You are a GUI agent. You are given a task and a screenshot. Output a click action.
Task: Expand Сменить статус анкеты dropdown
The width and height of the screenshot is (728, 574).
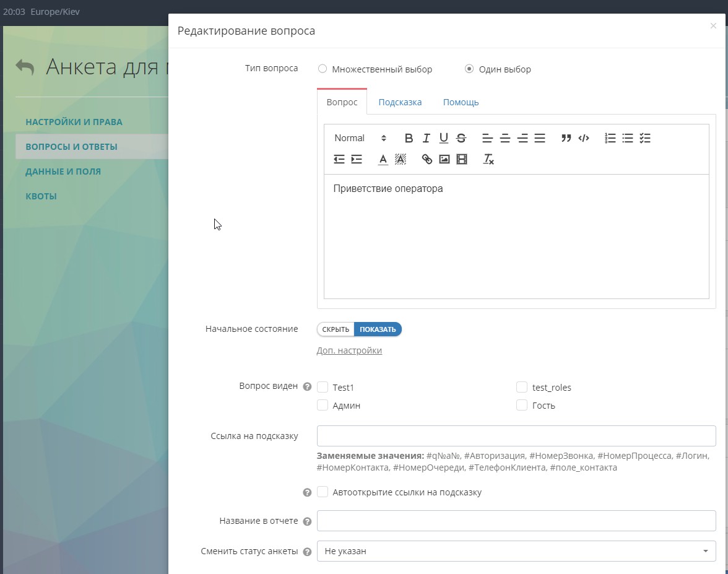(x=516, y=551)
